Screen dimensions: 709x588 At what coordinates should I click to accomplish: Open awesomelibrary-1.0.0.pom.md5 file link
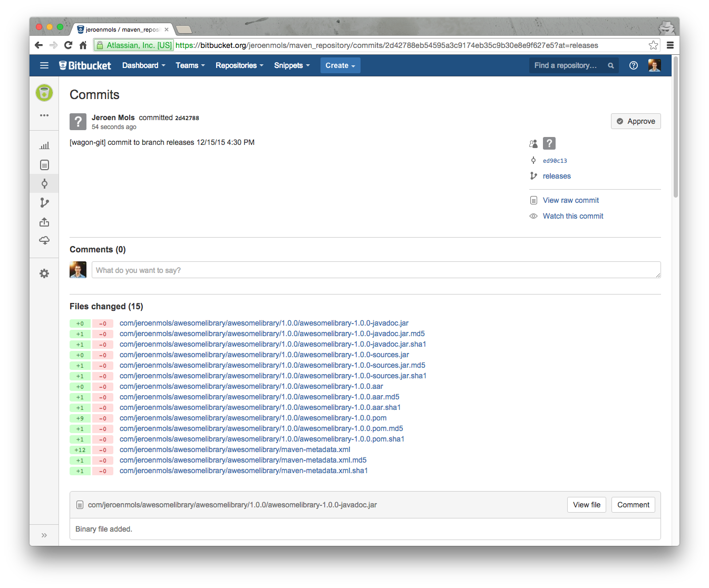(x=261, y=428)
